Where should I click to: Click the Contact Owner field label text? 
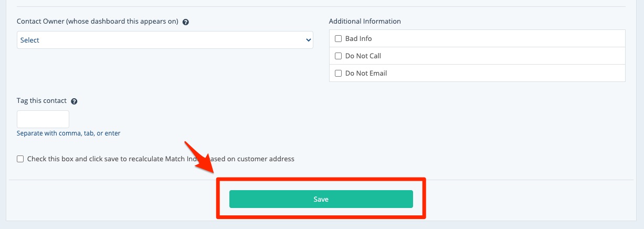(x=98, y=22)
